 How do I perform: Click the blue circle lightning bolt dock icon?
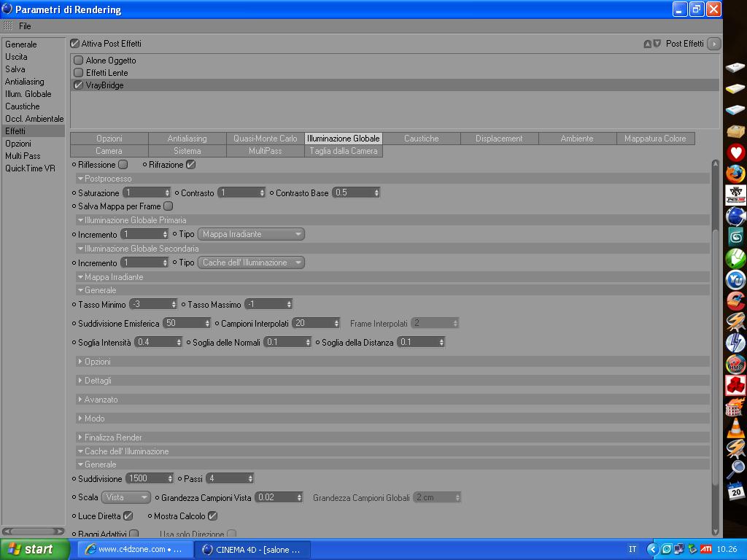(735, 343)
